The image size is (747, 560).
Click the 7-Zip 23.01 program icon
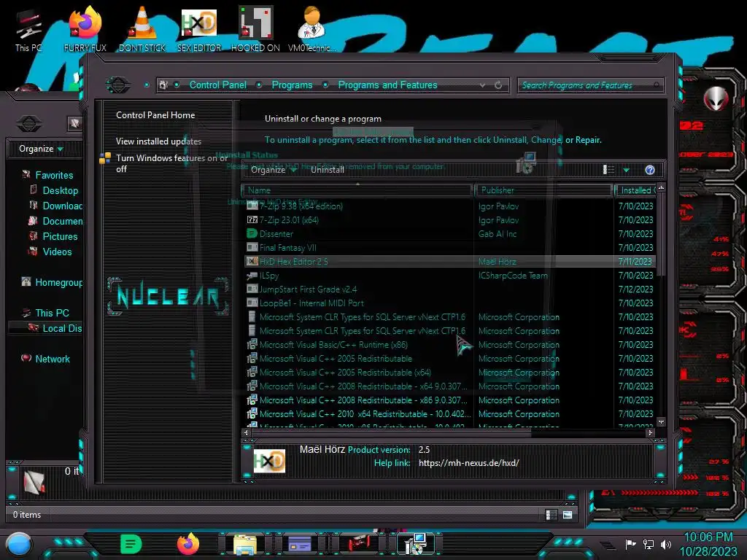coord(252,220)
